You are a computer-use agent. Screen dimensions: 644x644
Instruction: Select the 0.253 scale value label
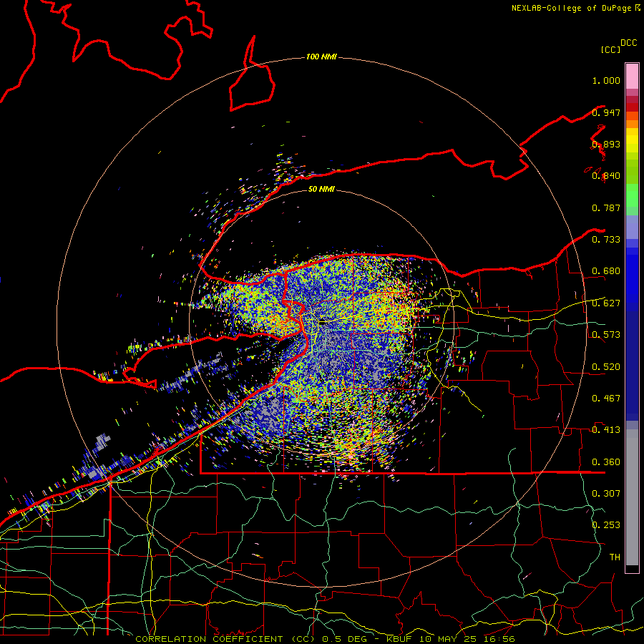(x=606, y=525)
